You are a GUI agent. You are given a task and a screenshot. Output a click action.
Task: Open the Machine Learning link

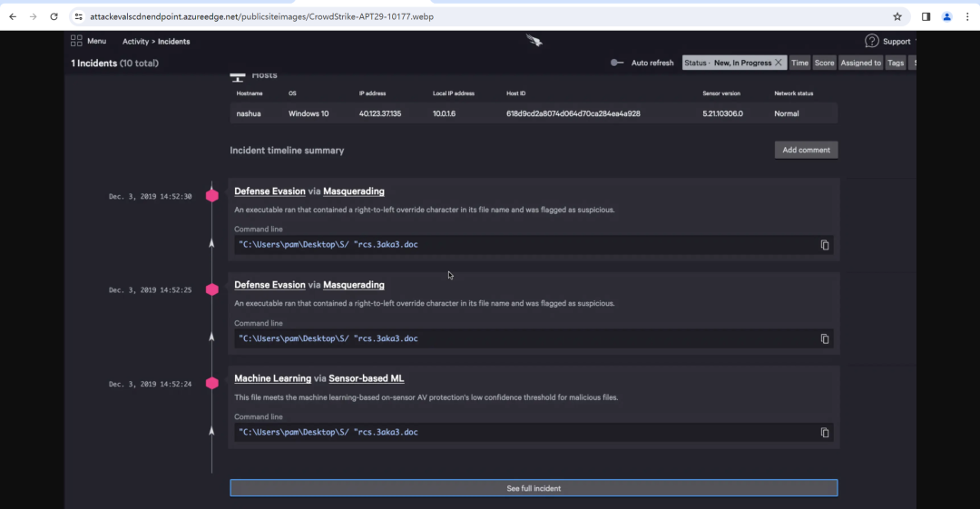click(272, 379)
